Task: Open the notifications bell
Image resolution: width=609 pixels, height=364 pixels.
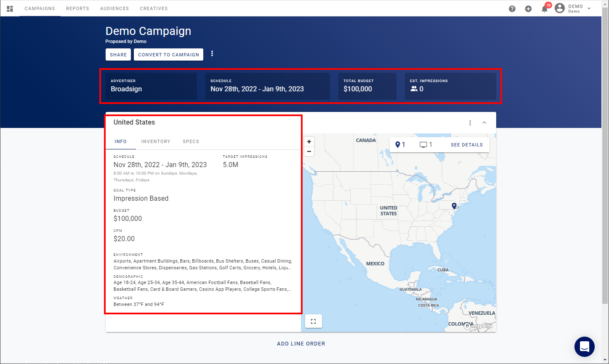Action: tap(545, 8)
